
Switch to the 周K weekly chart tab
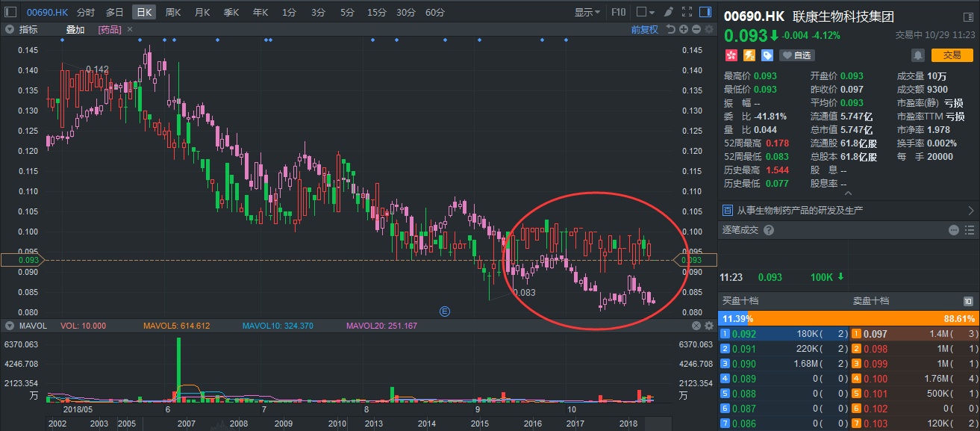tap(172, 12)
